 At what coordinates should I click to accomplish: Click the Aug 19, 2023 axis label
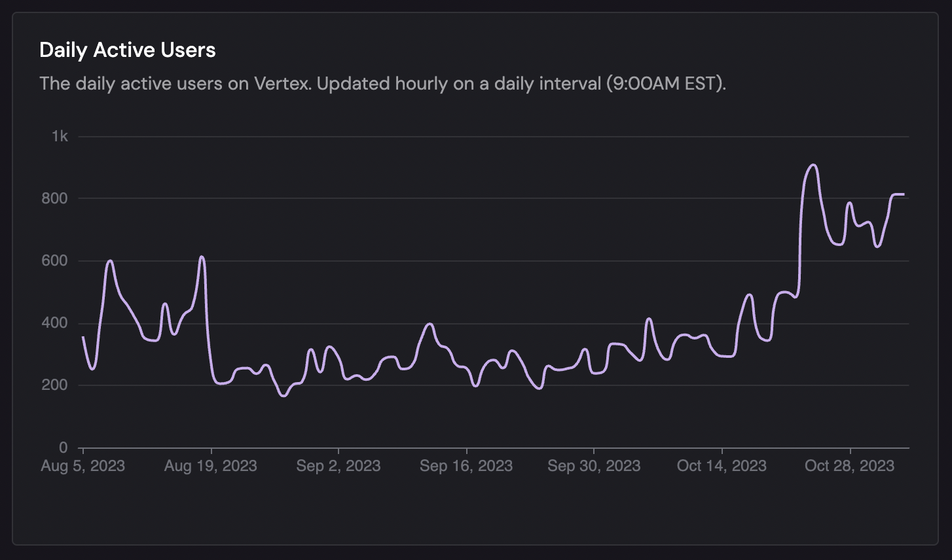point(210,466)
